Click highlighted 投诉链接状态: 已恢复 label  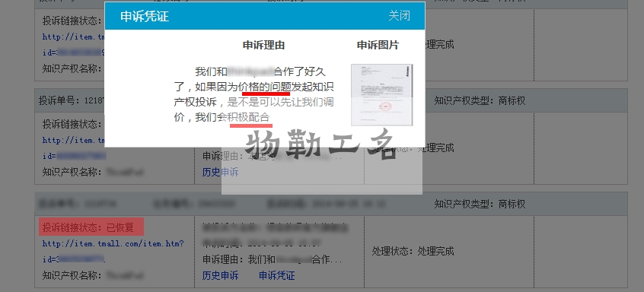coord(91,227)
